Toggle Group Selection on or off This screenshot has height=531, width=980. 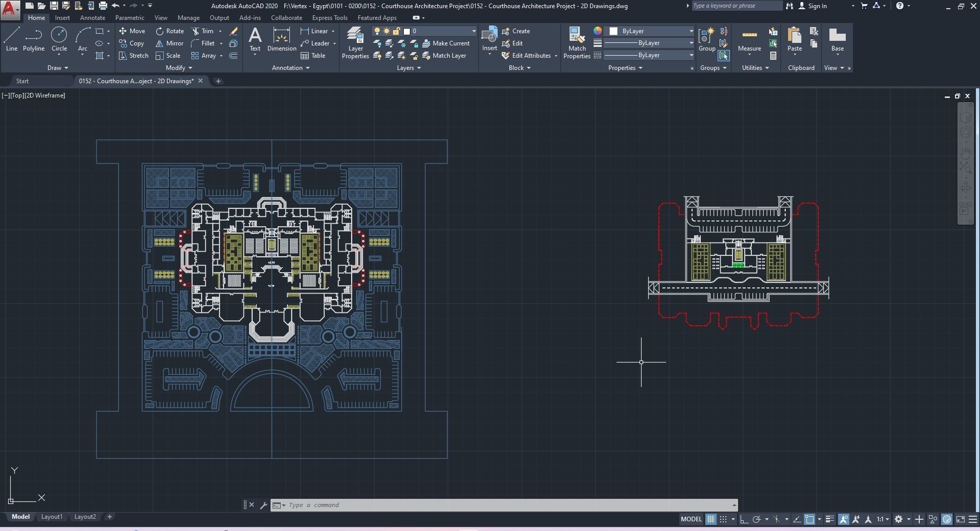(723, 56)
